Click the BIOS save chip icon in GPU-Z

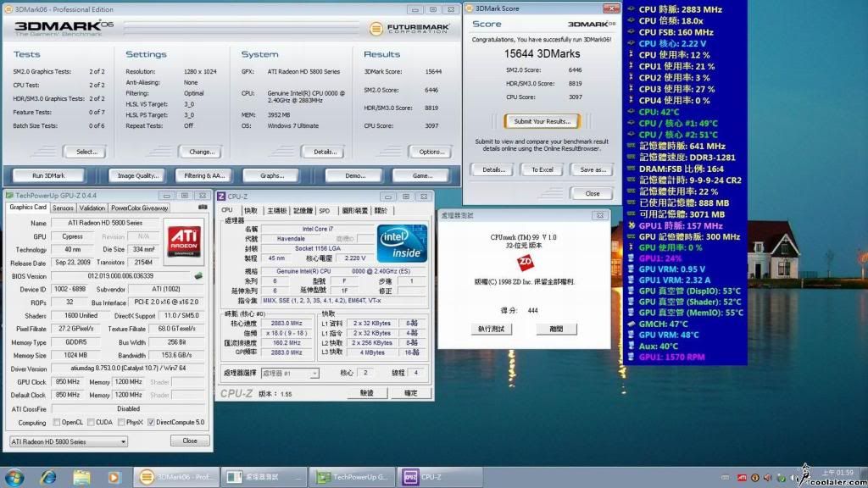[x=198, y=276]
